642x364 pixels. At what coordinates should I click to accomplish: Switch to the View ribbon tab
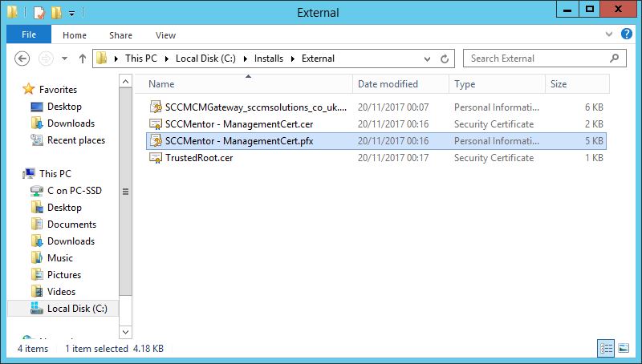[165, 35]
